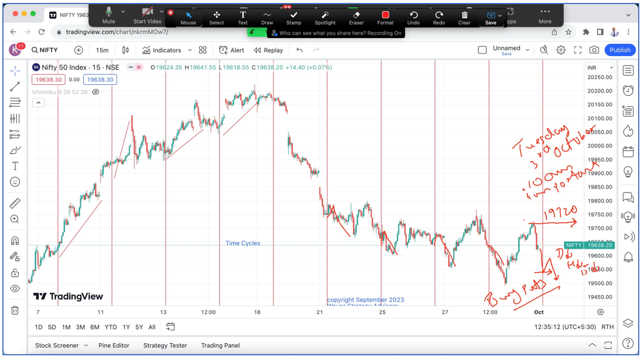Image resolution: width=644 pixels, height=360 pixels.
Task: Take a chart snapshot with camera
Action: (594, 50)
